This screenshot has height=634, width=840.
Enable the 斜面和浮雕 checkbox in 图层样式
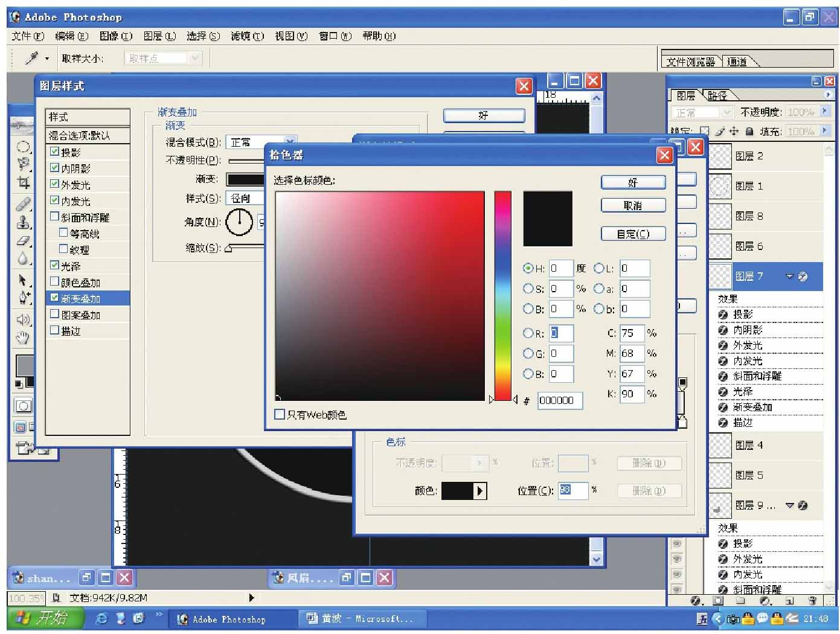(55, 217)
